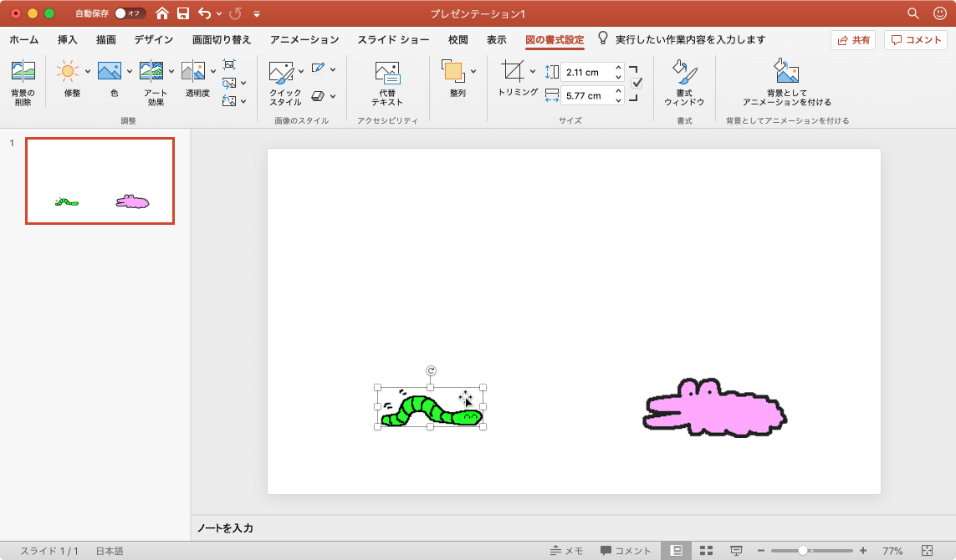Viewport: 956px width, 560px height.
Task: Click the 代替テキスト alt text icon
Action: pos(387,74)
